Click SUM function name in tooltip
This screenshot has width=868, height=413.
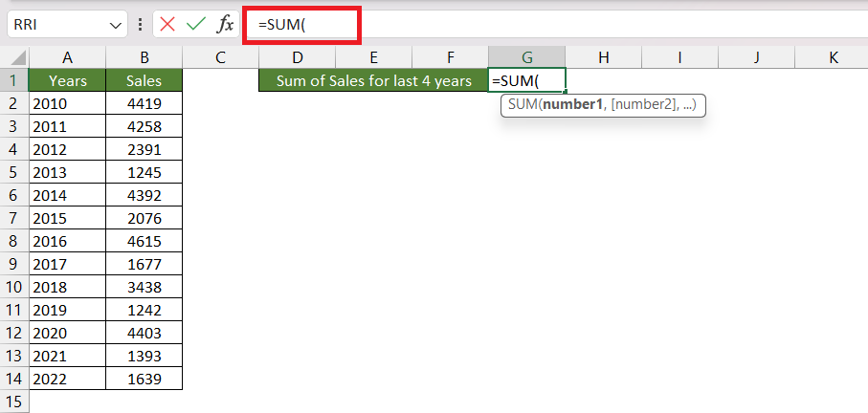click(x=520, y=104)
